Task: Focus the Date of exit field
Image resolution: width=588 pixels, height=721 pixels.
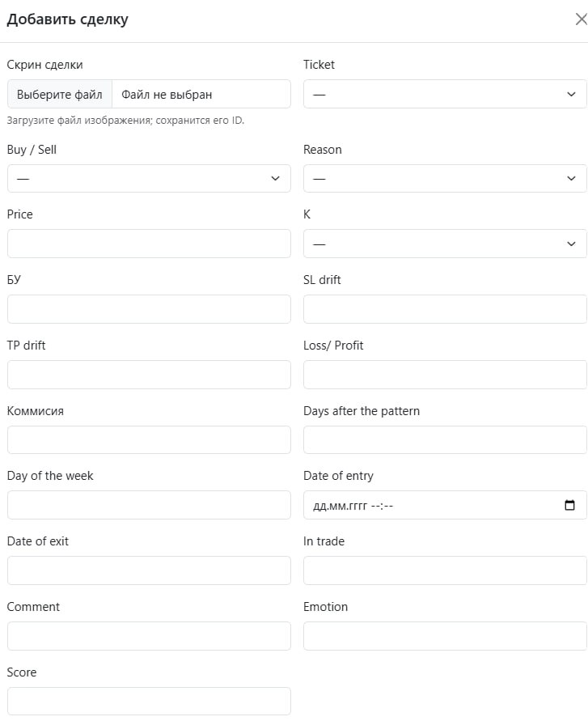Action: click(149, 570)
